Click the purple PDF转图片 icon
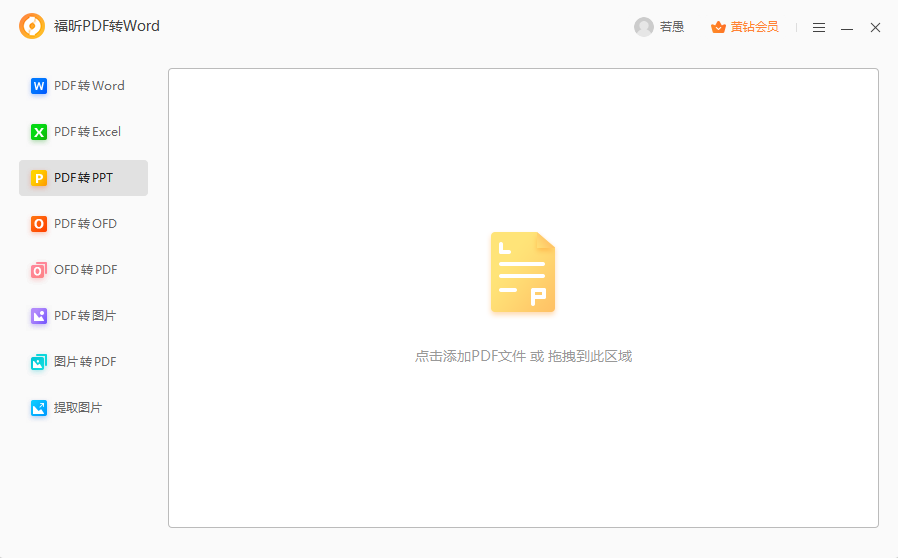Viewport: 898px width, 558px height. (39, 316)
